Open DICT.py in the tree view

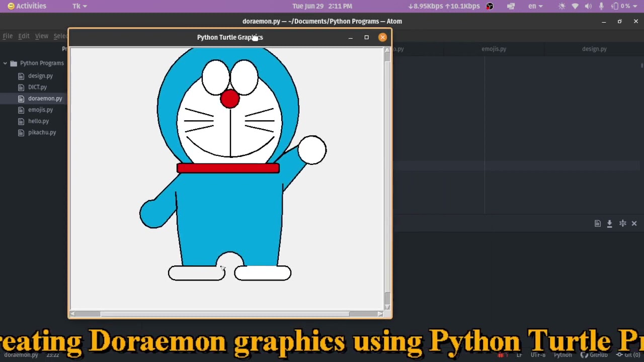point(37,87)
